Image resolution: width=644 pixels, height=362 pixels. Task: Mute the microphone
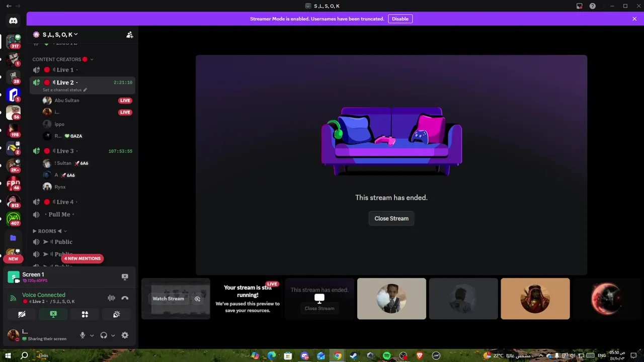pos(83,335)
